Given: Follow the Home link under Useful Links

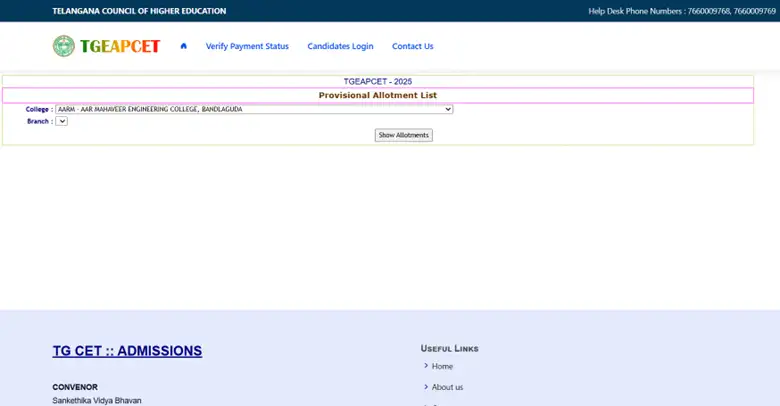Looking at the screenshot, I should (x=442, y=366).
